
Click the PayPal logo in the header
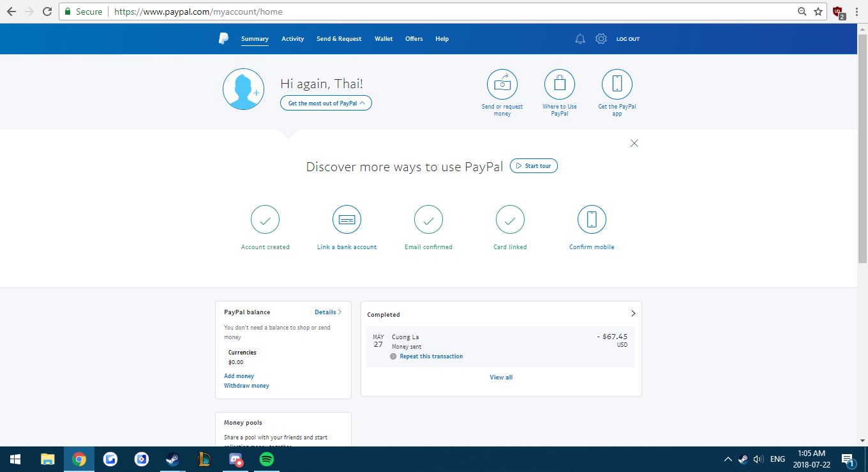[223, 39]
